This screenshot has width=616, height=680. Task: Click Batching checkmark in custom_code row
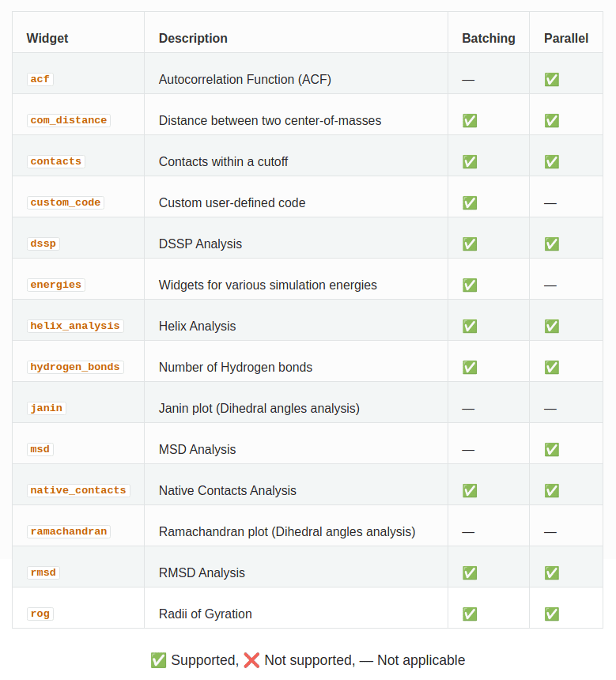[470, 202]
